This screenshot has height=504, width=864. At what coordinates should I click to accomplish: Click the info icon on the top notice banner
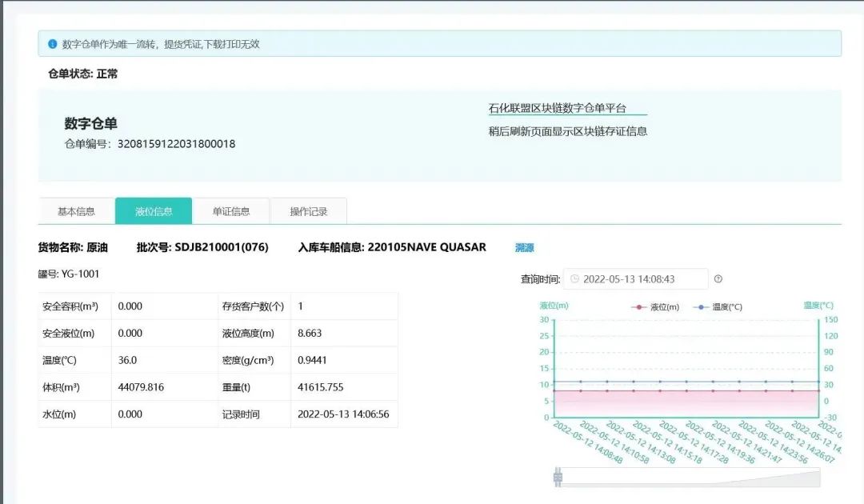54,45
